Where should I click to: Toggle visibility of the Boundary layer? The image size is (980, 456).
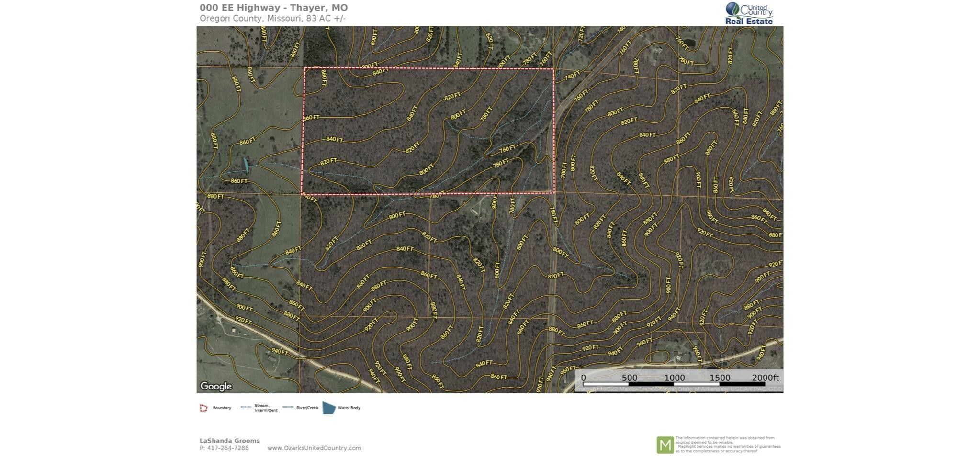click(222, 408)
